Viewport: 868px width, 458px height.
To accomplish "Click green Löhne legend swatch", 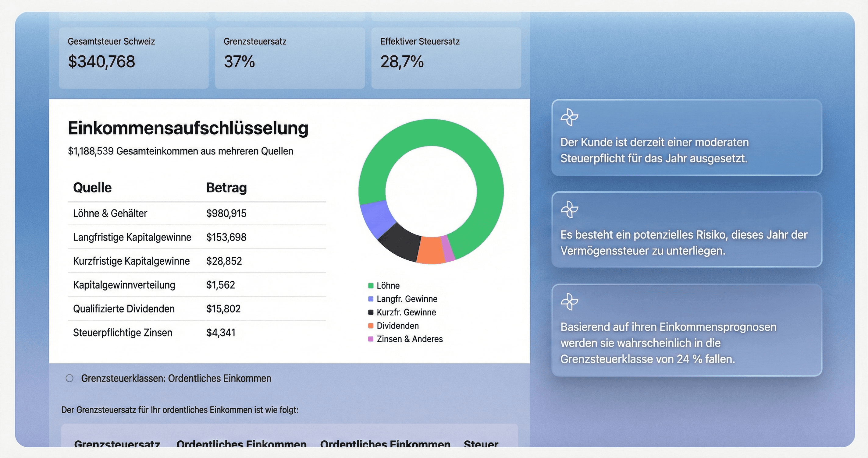I will (x=371, y=286).
